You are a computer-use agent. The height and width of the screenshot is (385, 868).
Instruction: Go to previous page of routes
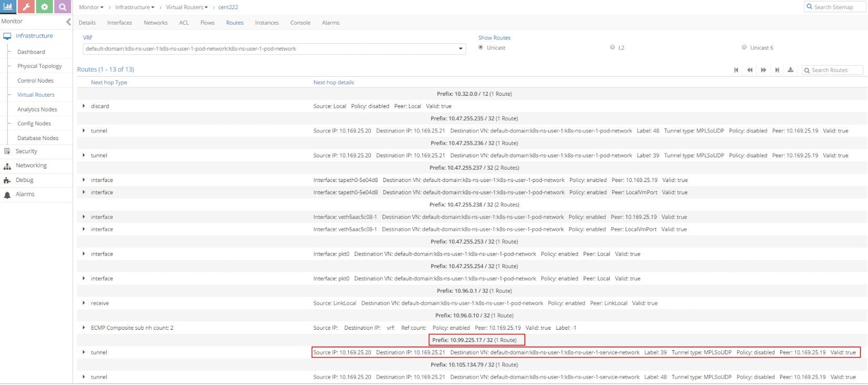tap(750, 70)
